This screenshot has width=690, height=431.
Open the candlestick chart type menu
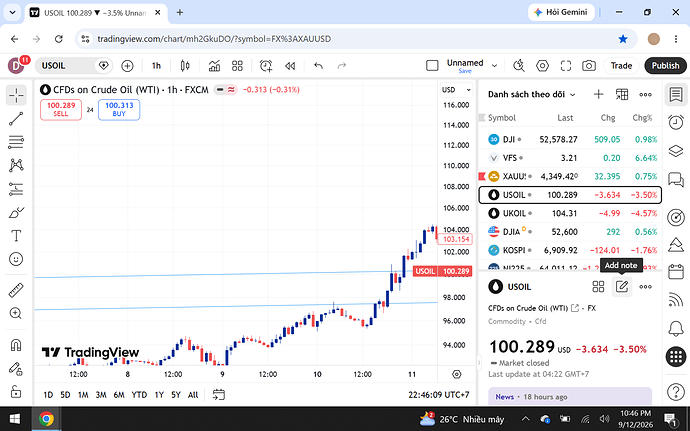coord(185,66)
